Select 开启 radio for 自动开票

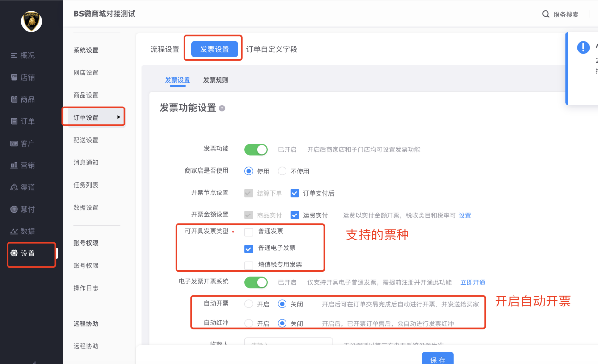(249, 304)
